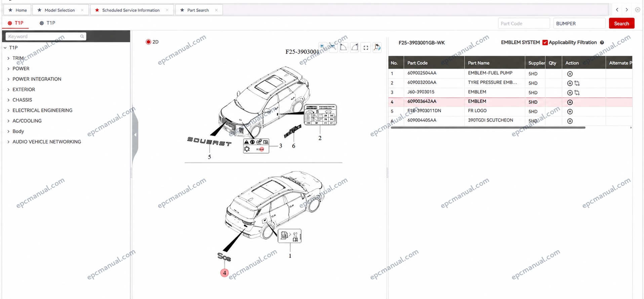
Task: Open replacement info for TYRE PRESSURE EMB row
Action: pyautogui.click(x=577, y=83)
